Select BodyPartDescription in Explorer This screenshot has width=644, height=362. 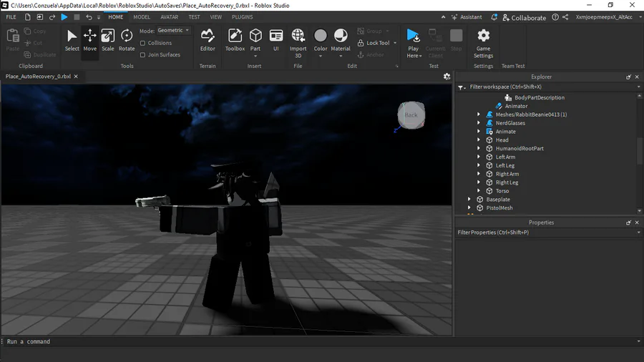(540, 98)
